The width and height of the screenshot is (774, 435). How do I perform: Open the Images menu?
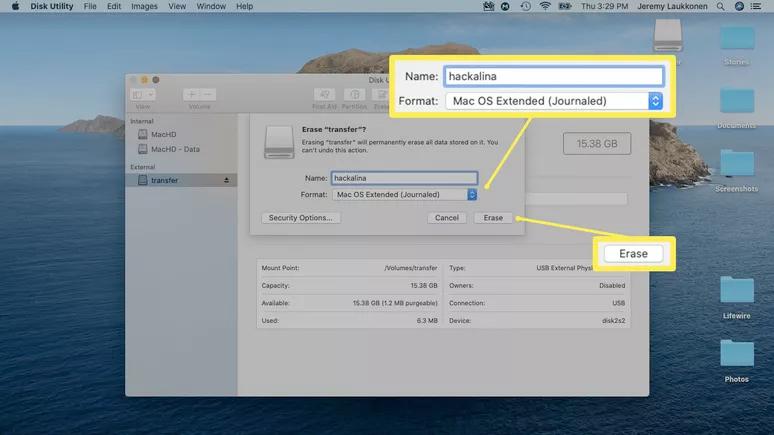click(144, 6)
